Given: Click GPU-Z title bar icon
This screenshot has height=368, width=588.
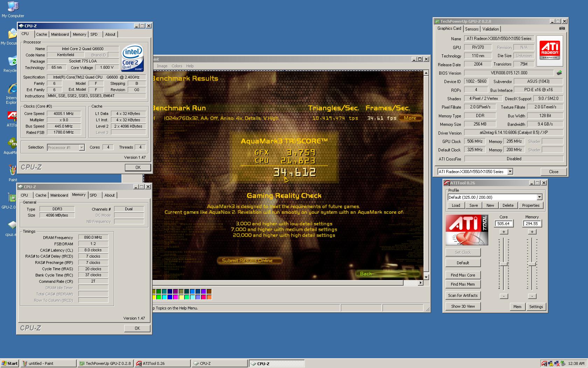Looking at the screenshot, I should [437, 21].
